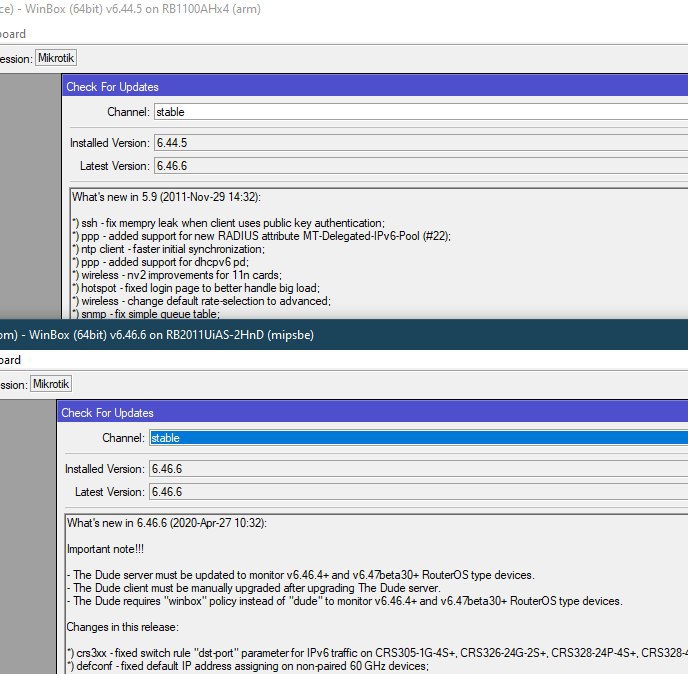Click "What's new in 5.9 (2011-Nov-29 14:32):" text

166,197
